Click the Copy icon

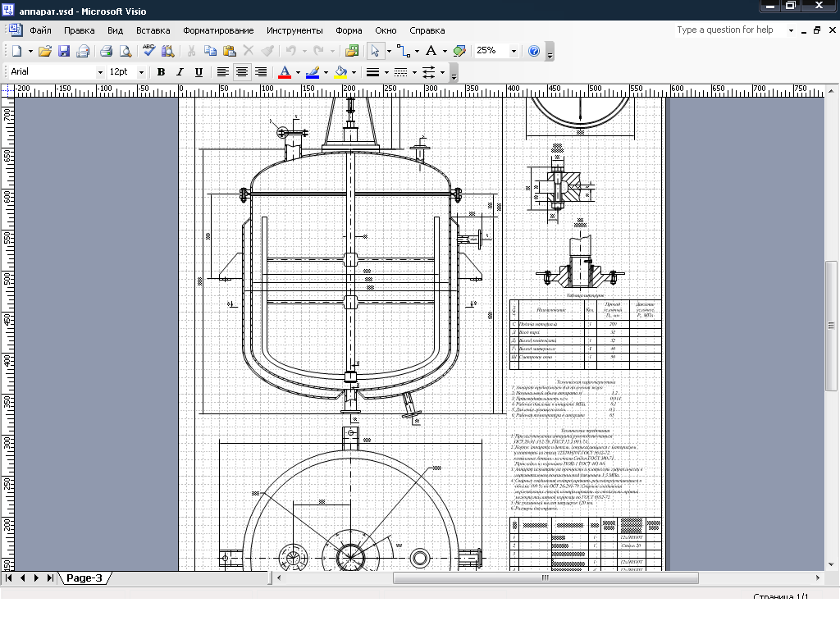[210, 51]
